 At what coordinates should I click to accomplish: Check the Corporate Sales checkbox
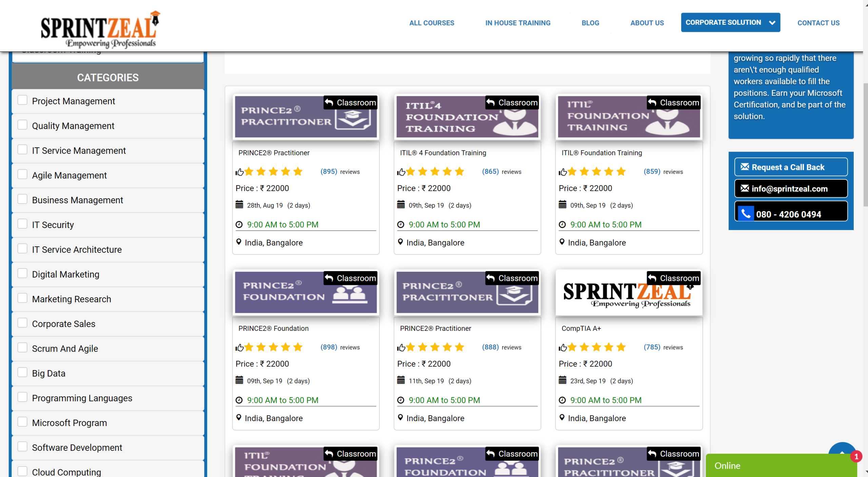tap(22, 323)
